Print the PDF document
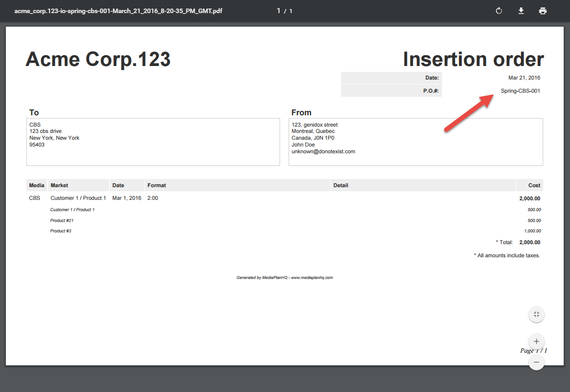 point(543,11)
